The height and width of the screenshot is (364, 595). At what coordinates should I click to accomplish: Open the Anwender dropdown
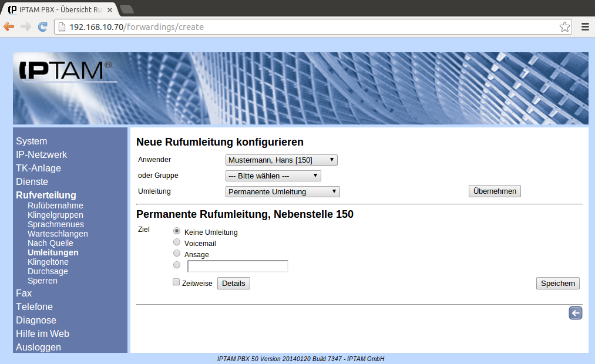(281, 160)
